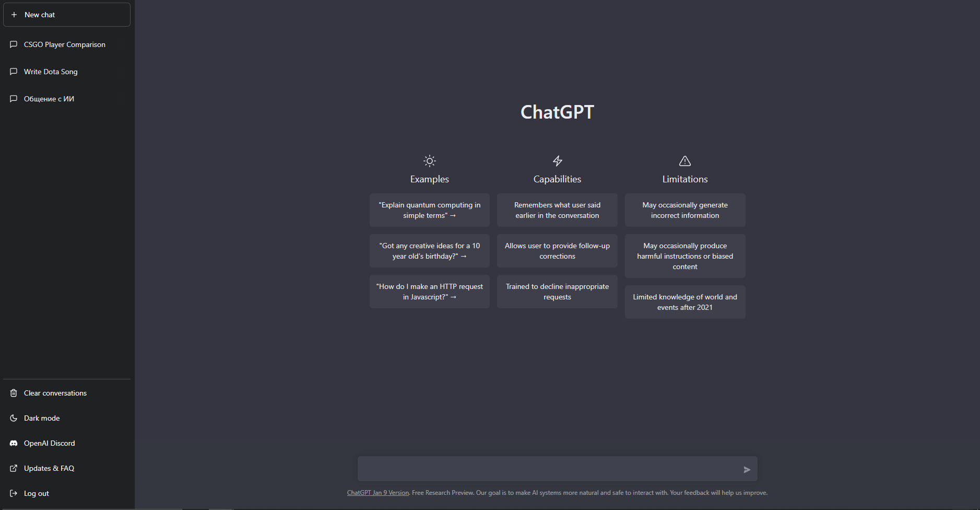
Task: Click the moon icon for Dark mode
Action: 14,418
